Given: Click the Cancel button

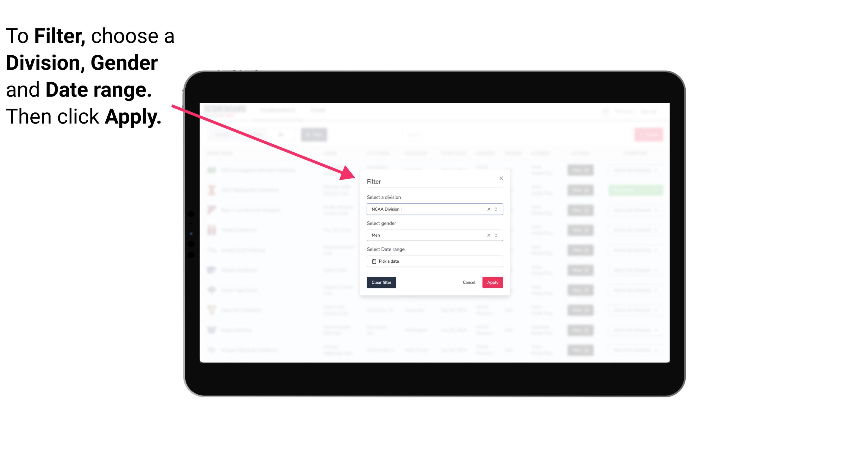Looking at the screenshot, I should pos(469,283).
